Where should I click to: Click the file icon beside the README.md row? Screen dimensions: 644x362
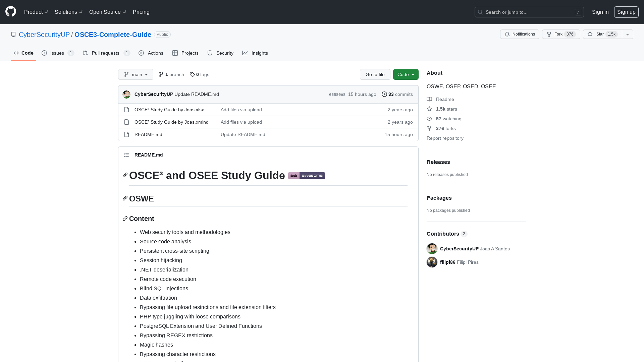coord(126,134)
